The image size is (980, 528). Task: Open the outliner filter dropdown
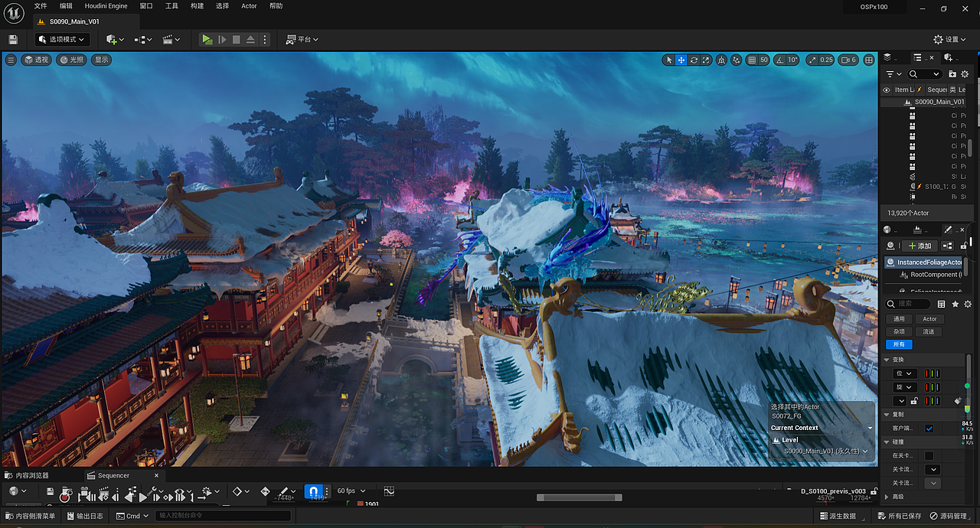pyautogui.click(x=893, y=74)
